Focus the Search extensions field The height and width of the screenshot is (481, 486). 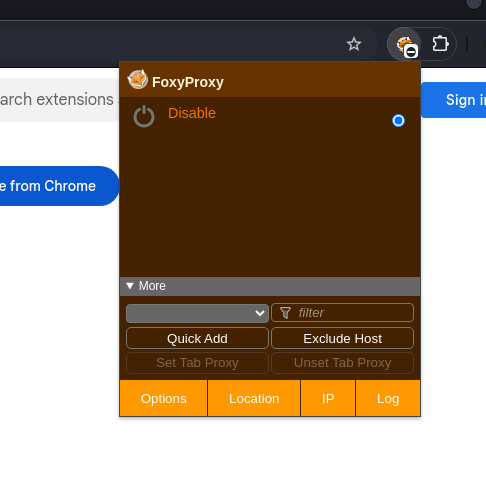(x=59, y=100)
